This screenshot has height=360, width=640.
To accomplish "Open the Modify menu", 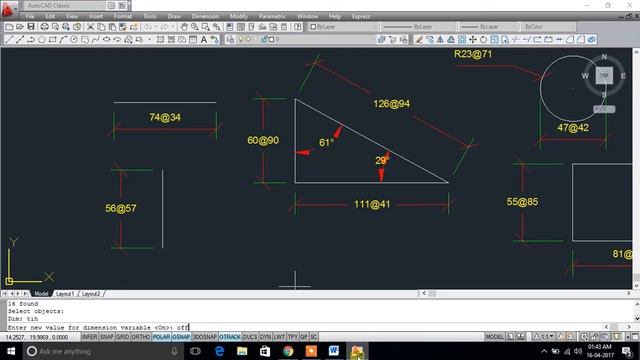I will click(238, 16).
